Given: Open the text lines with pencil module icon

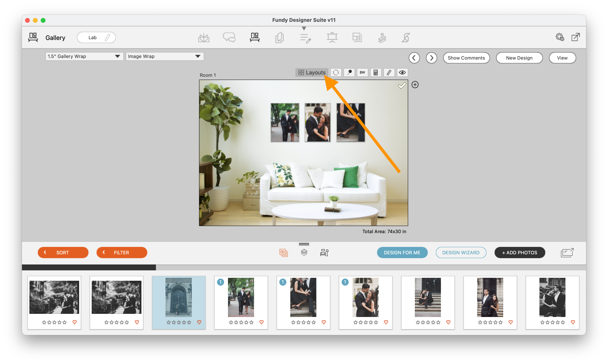Looking at the screenshot, I should [x=306, y=38].
